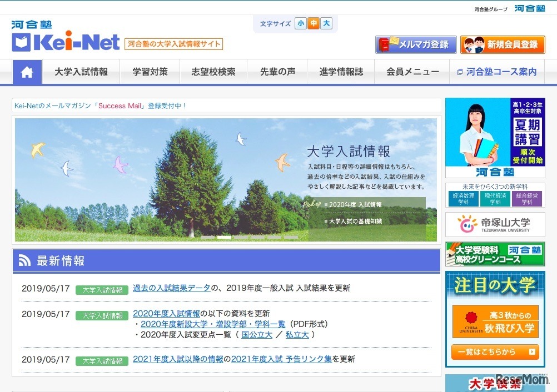Open the 志望校検索 navigation tab
The width and height of the screenshot is (557, 392).
215,71
